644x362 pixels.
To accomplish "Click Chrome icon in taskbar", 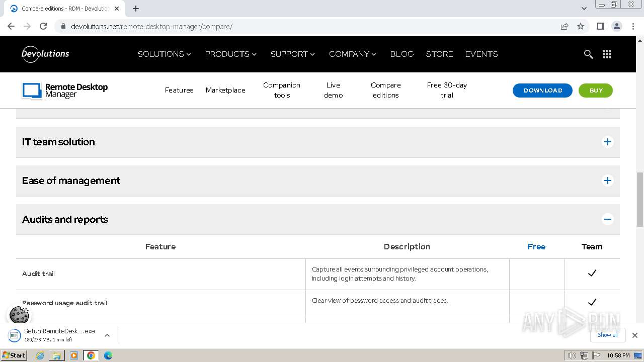I will coord(91,355).
